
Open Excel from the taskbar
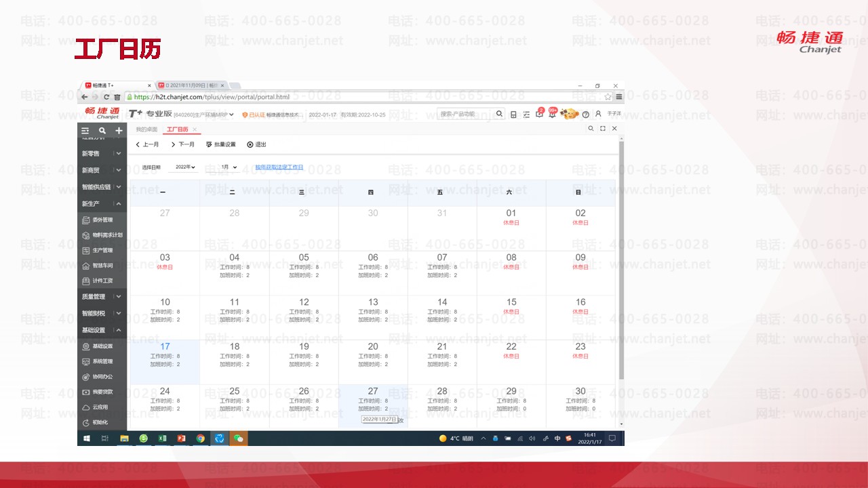[163, 439]
